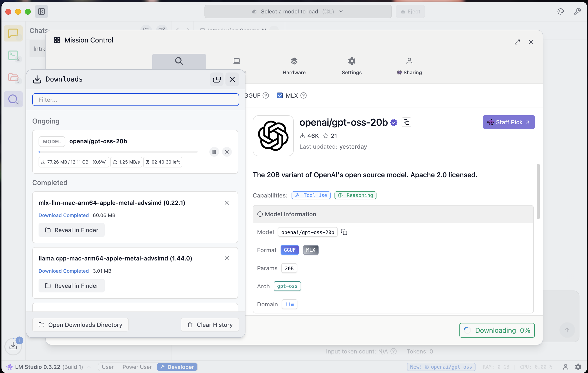
Task: Toggle the sidebar panel icon
Action: [41, 11]
